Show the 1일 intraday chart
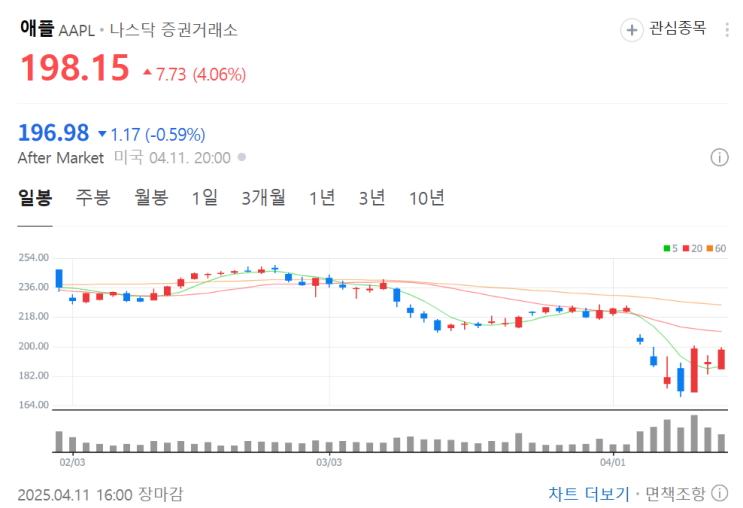Image resolution: width=743 pixels, height=508 pixels. [204, 198]
